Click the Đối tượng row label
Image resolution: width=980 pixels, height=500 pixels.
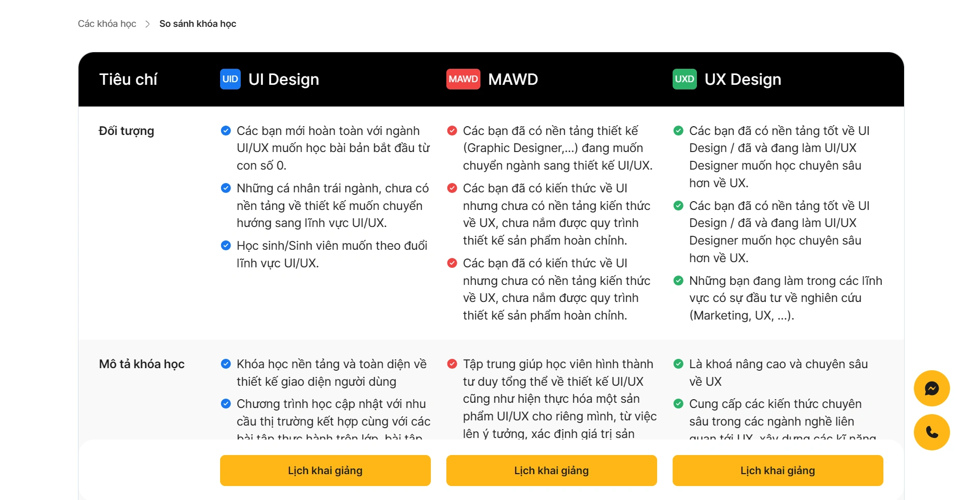tap(127, 131)
